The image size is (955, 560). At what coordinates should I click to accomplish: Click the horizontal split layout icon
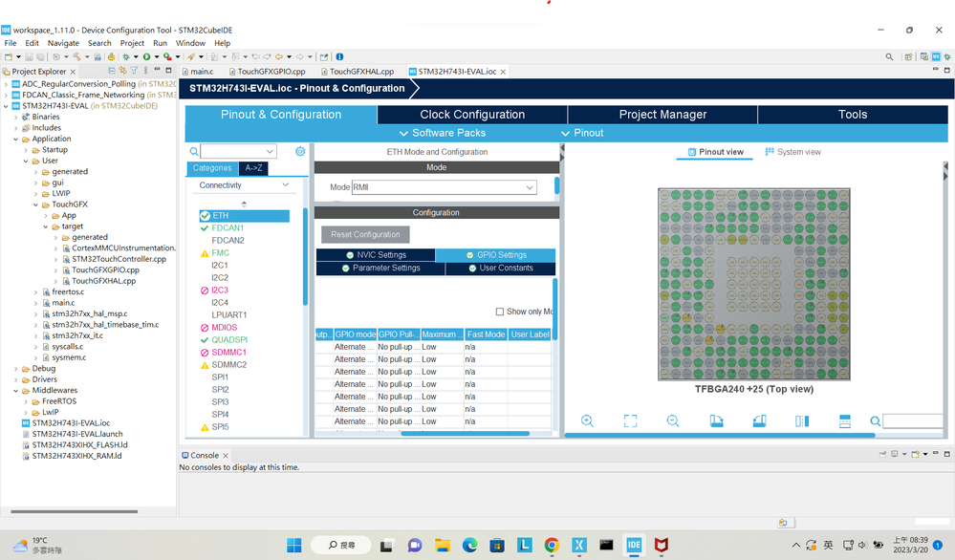click(845, 420)
